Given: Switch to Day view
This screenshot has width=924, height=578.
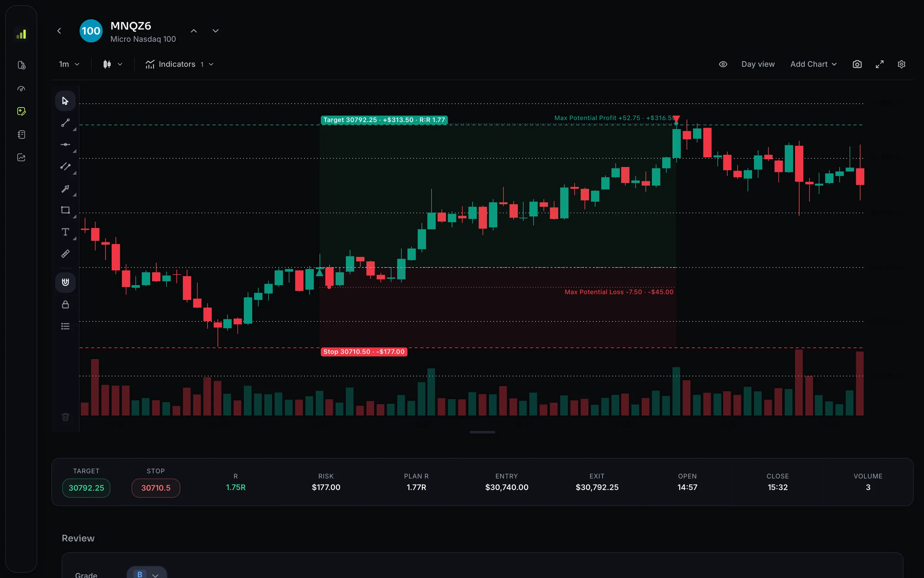Looking at the screenshot, I should 758,64.
